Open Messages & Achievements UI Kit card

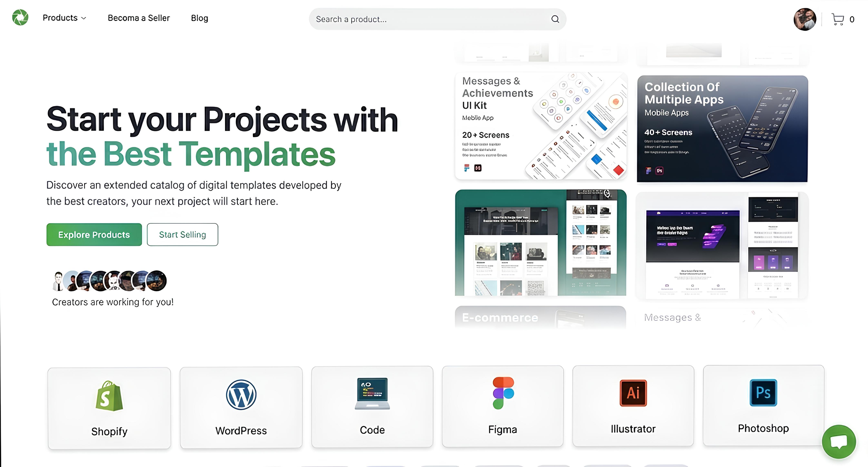coord(541,126)
